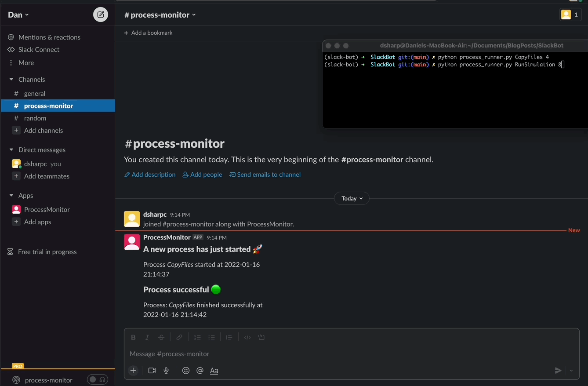The width and height of the screenshot is (588, 386).
Task: Click the plus attachment button in composer
Action: pos(133,371)
